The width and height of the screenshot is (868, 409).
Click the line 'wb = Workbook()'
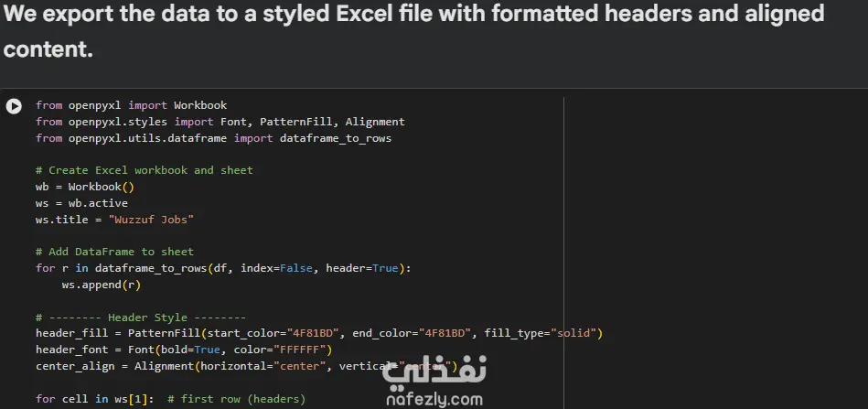[85, 187]
